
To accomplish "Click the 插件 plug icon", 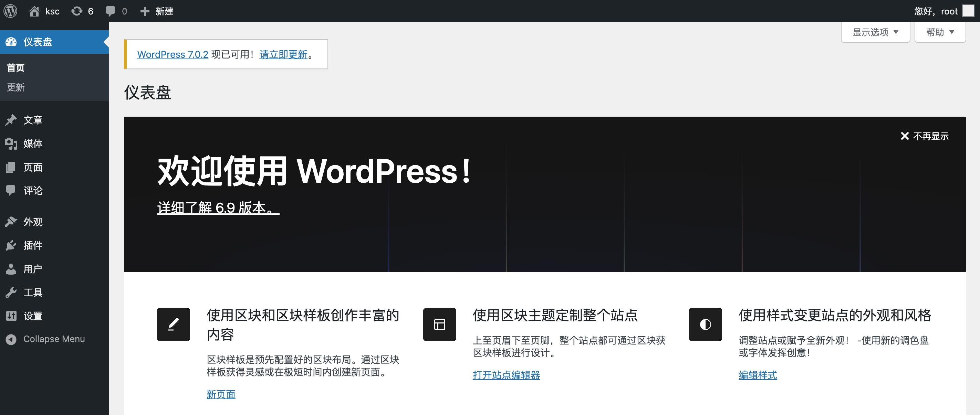I will pyautogui.click(x=11, y=245).
